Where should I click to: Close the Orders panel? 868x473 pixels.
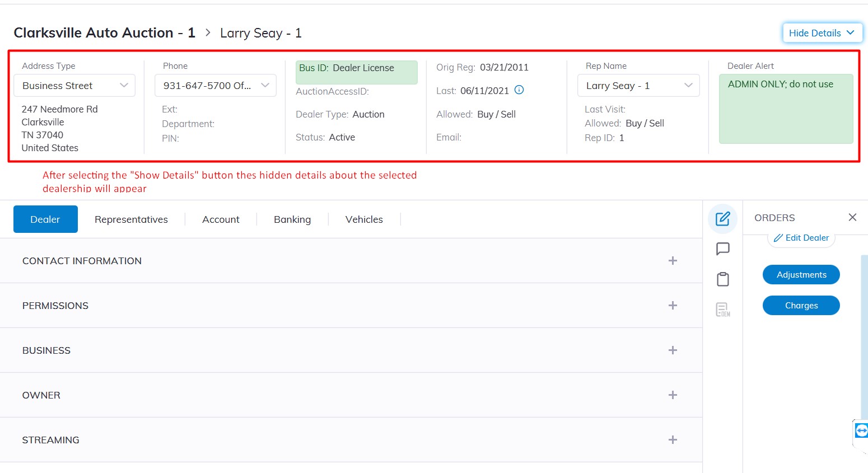coord(852,217)
